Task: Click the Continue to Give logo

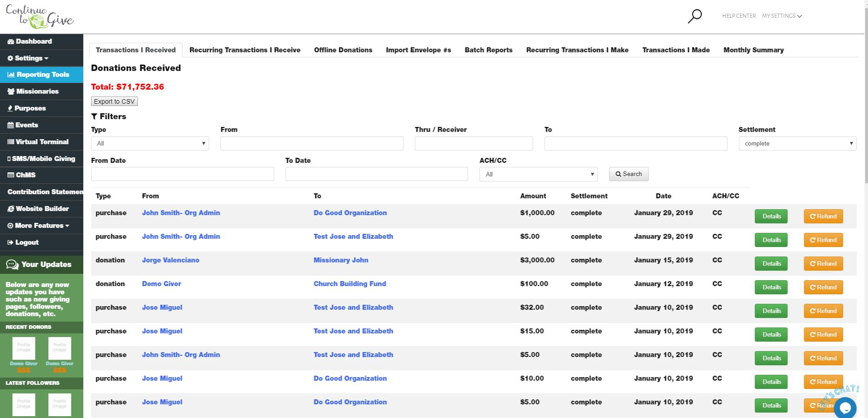Action: pyautogui.click(x=40, y=16)
